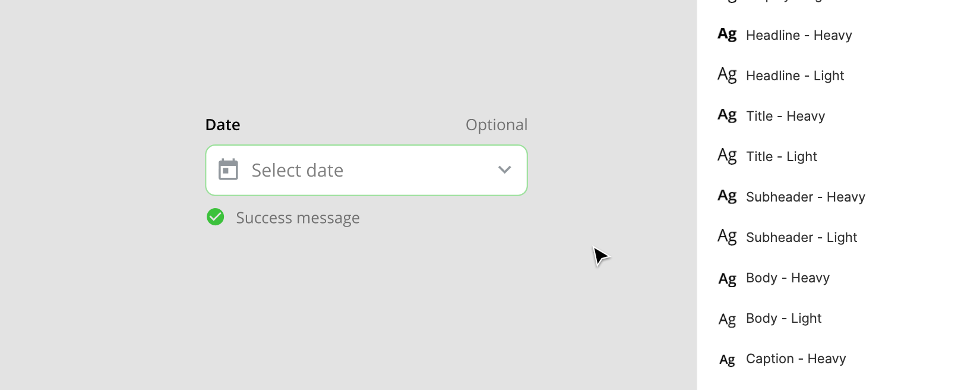Image resolution: width=980 pixels, height=390 pixels.
Task: Choose the Caption - Heavy Ag preview icon
Action: [x=727, y=360]
